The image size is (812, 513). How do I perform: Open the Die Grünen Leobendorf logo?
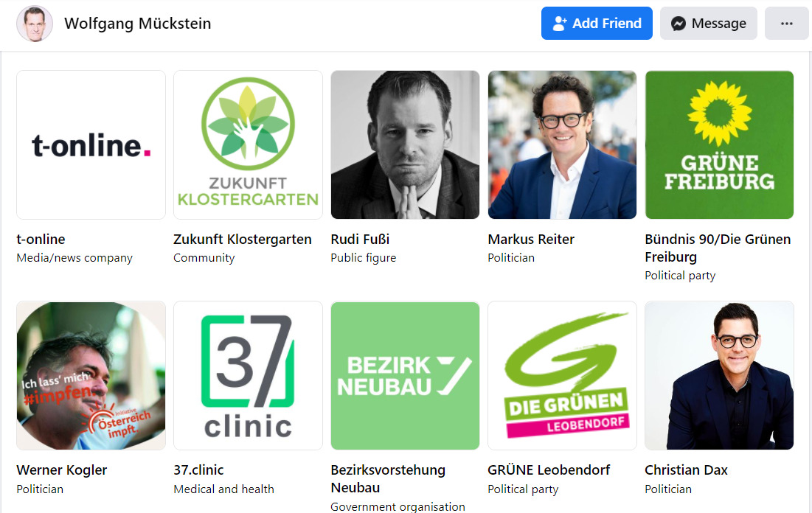563,376
